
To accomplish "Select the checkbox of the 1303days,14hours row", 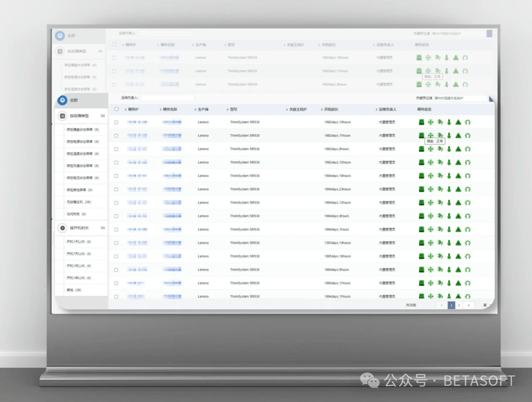I will (x=116, y=243).
